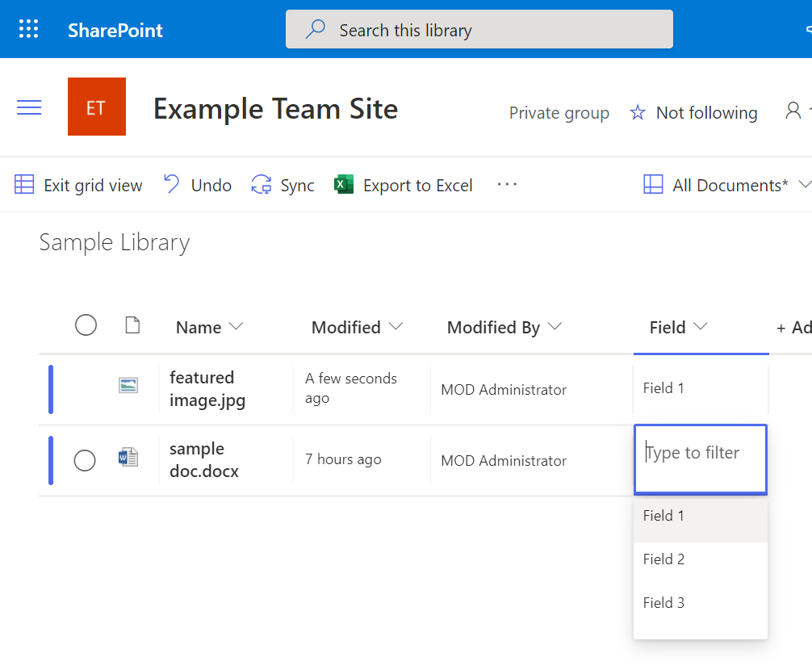This screenshot has height=670, width=812.
Task: Select the A few seconds ago cell
Action: tap(362, 389)
